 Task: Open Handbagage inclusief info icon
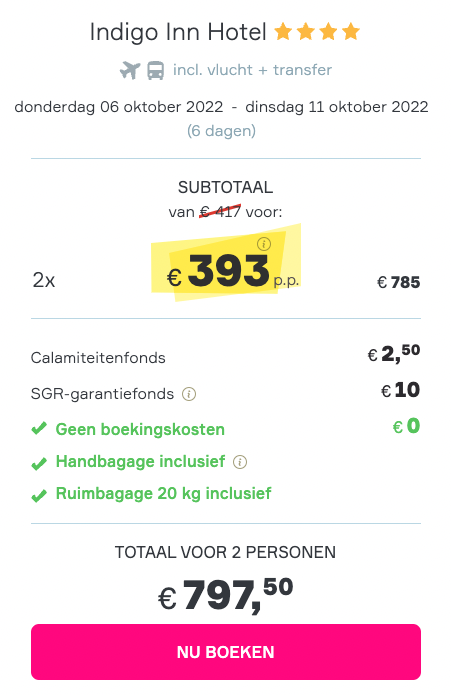[240, 462]
